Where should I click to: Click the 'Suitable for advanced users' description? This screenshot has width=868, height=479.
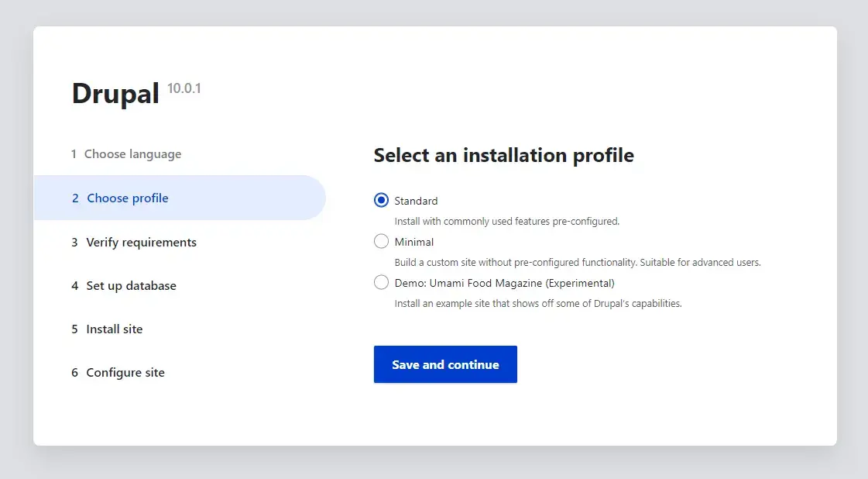coord(700,263)
